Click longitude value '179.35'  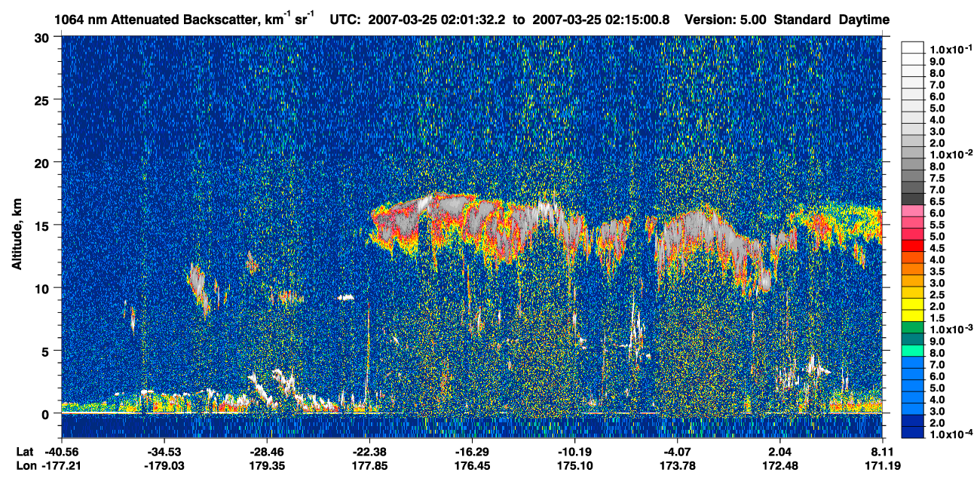[x=266, y=465]
